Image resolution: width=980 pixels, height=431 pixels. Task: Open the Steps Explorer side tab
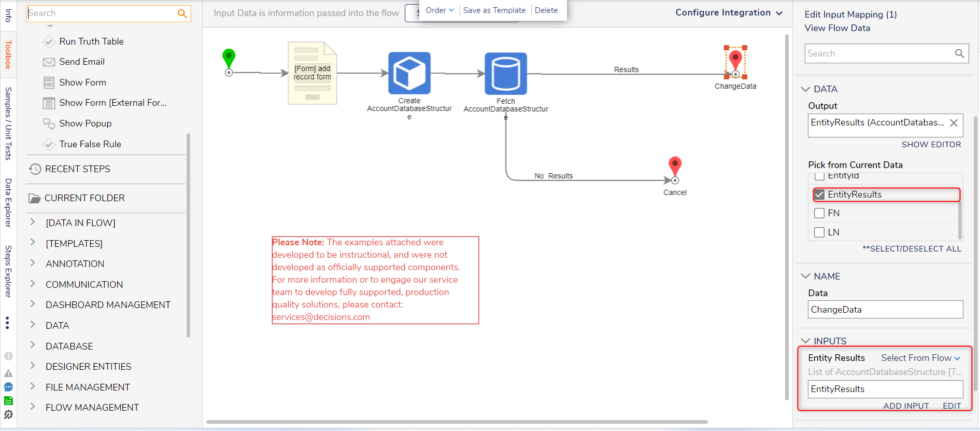pyautogui.click(x=8, y=271)
